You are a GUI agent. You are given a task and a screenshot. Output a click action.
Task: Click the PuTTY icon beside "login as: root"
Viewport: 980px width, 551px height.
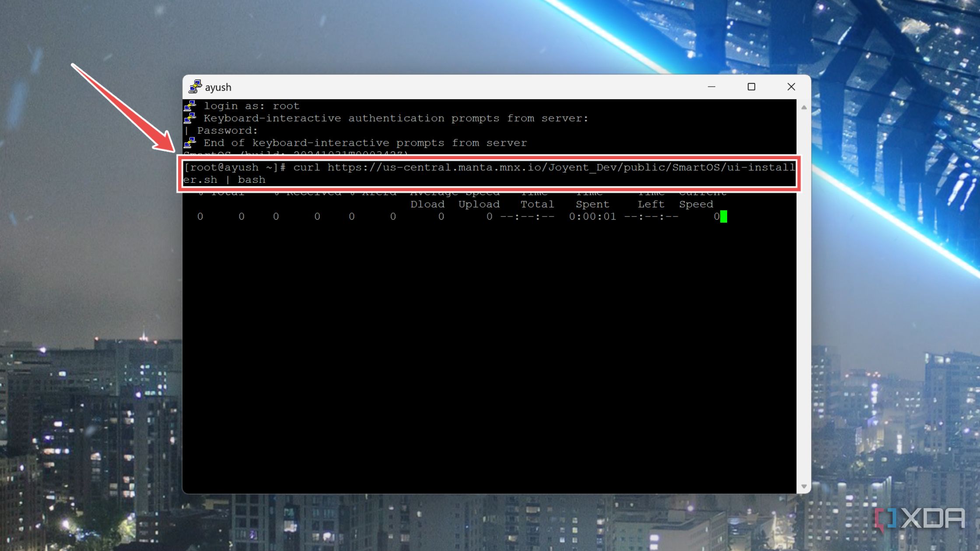click(190, 106)
